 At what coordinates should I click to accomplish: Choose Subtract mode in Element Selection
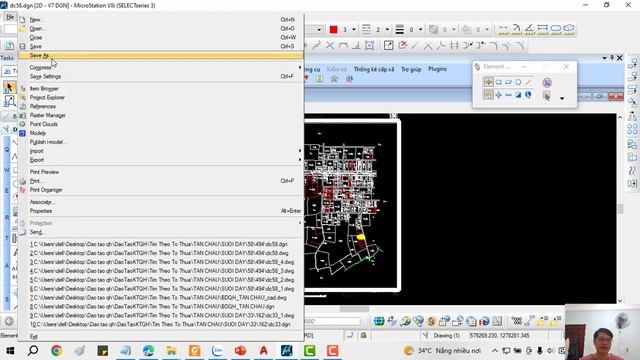(x=508, y=95)
